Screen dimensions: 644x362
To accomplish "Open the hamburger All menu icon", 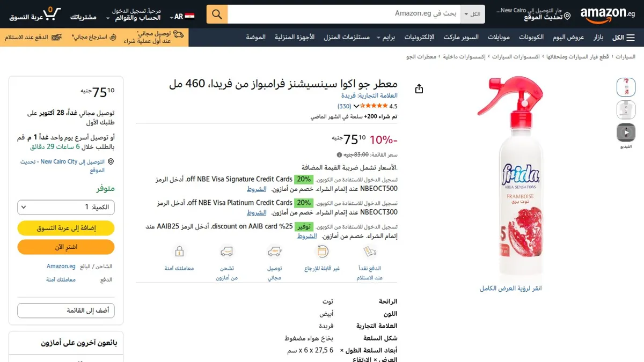I will 631,38.
